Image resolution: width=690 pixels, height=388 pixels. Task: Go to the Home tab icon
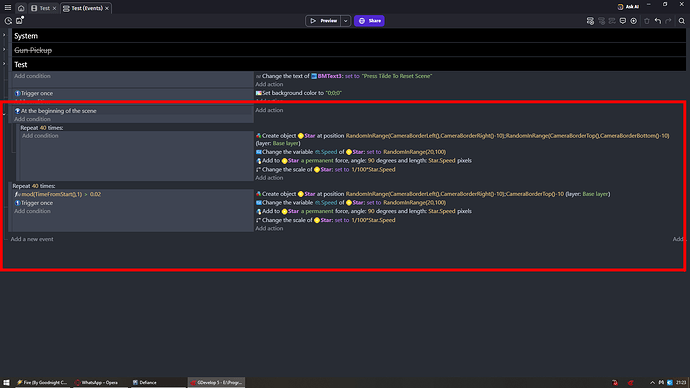(21, 8)
